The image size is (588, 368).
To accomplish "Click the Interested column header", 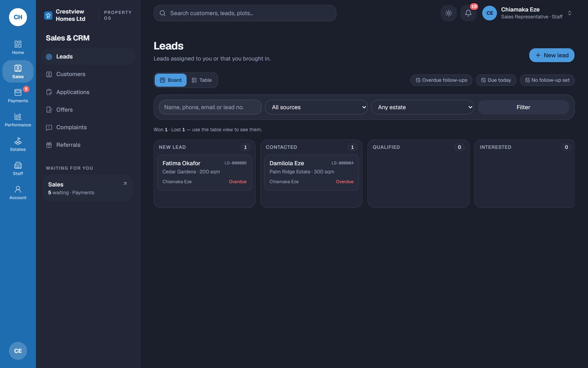I will 495,147.
